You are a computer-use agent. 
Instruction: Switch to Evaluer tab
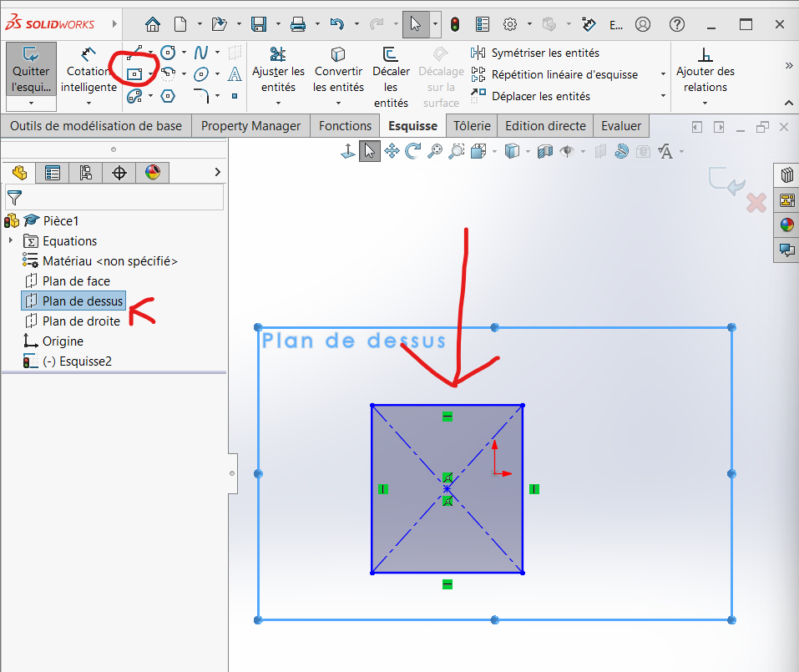(621, 126)
